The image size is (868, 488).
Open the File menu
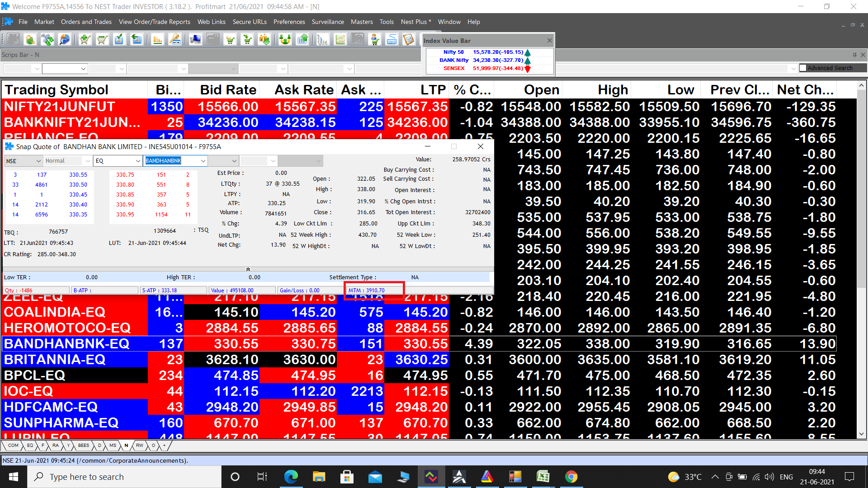23,22
